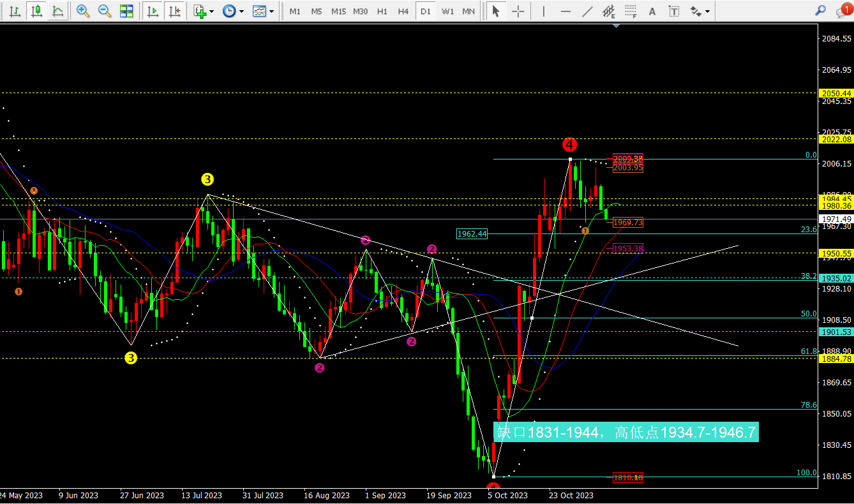Viewport: 854px width, 504px height.
Task: Expand the periods dropdown arrow
Action: coord(241,11)
